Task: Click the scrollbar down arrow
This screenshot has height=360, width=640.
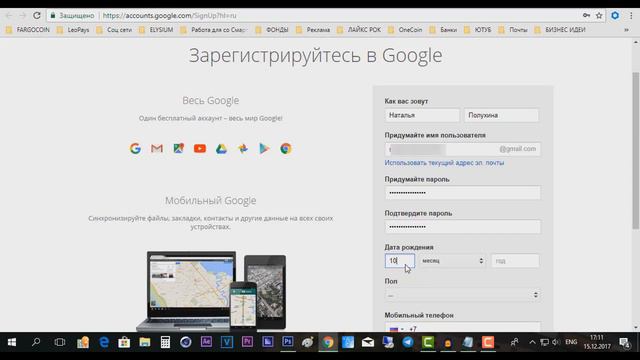Action: (636, 328)
